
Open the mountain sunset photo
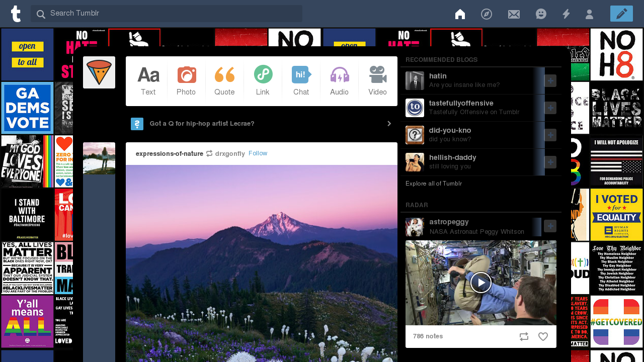262,263
